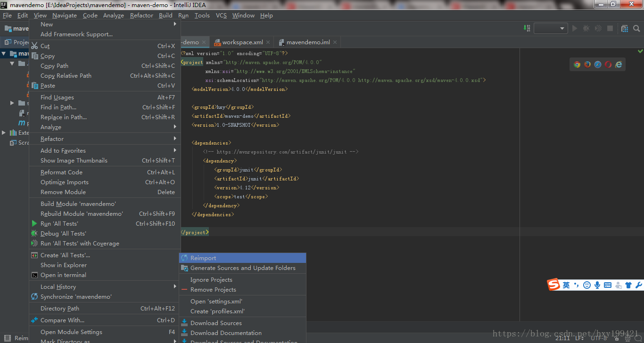Click the Run with Coverage toolbar icon

[x=598, y=28]
